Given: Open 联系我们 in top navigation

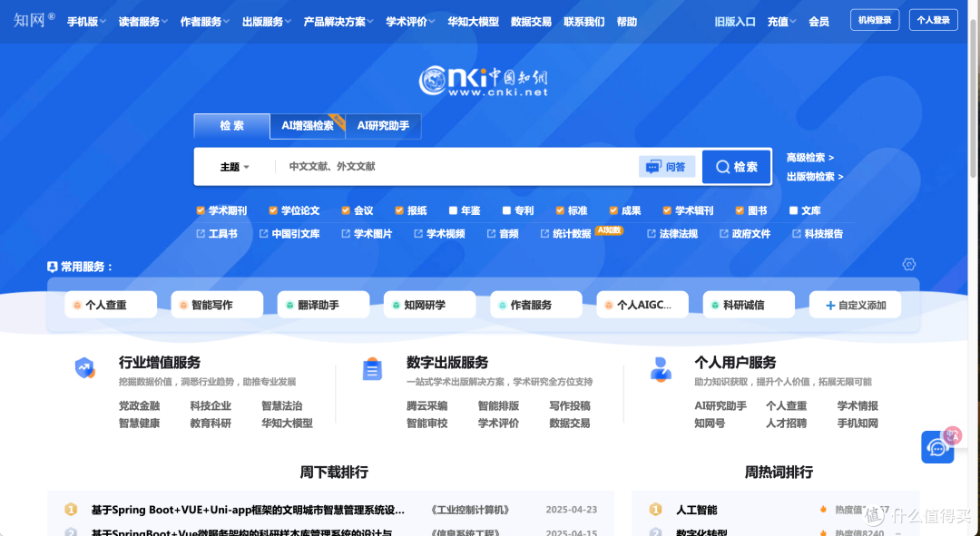Looking at the screenshot, I should click(x=584, y=22).
